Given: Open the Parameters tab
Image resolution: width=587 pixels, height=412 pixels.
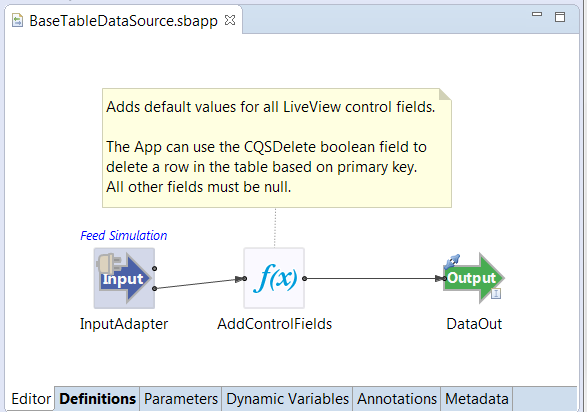Looking at the screenshot, I should (181, 399).
